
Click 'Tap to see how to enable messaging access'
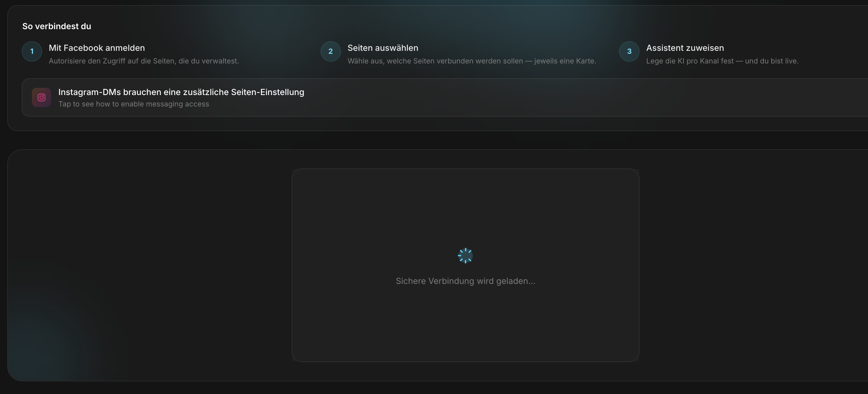click(x=134, y=104)
